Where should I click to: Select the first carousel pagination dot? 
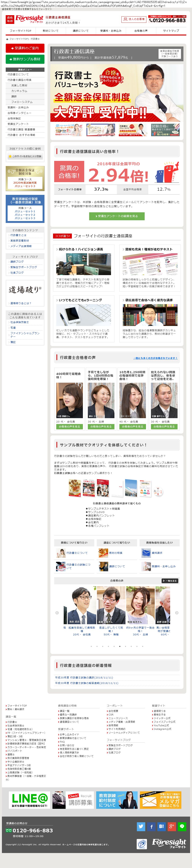(x=91, y=646)
